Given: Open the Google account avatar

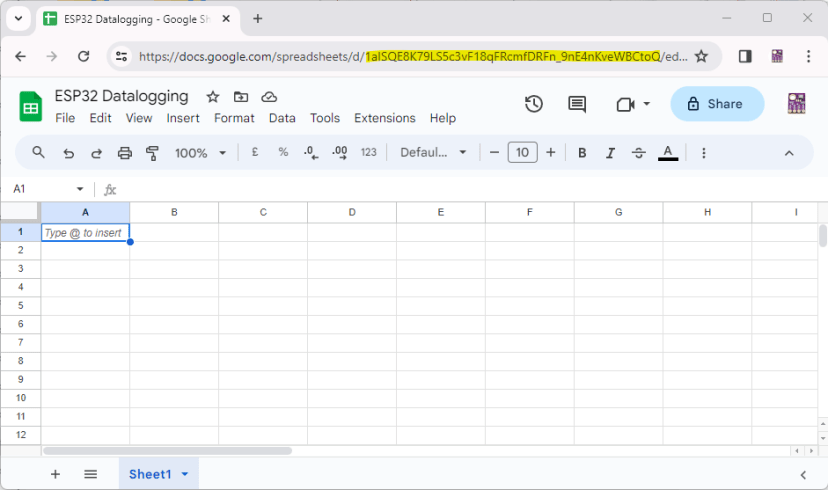Looking at the screenshot, I should (796, 104).
